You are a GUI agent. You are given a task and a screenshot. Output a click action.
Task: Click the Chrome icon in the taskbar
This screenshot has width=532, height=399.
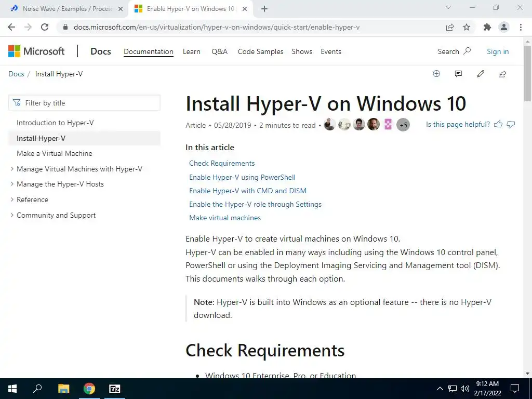coord(89,389)
